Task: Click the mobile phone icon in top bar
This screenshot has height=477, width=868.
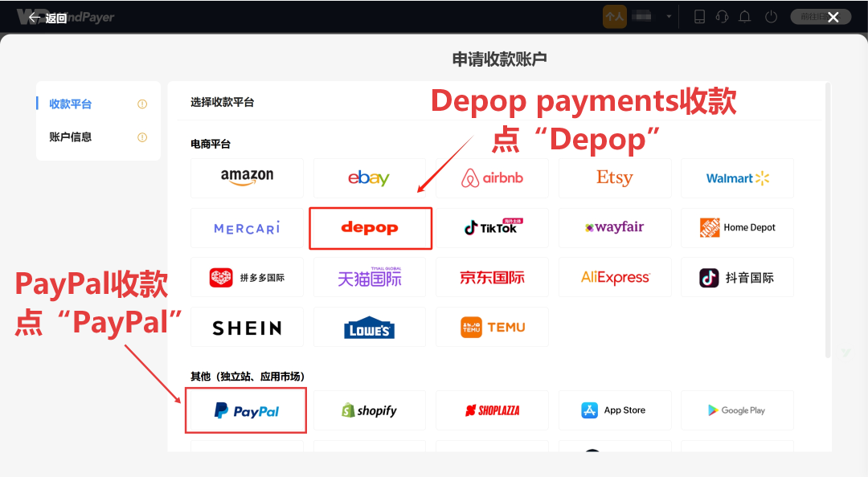Action: (x=700, y=17)
